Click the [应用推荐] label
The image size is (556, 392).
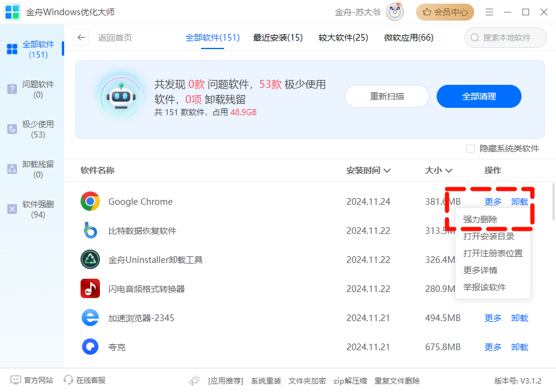[225, 380]
